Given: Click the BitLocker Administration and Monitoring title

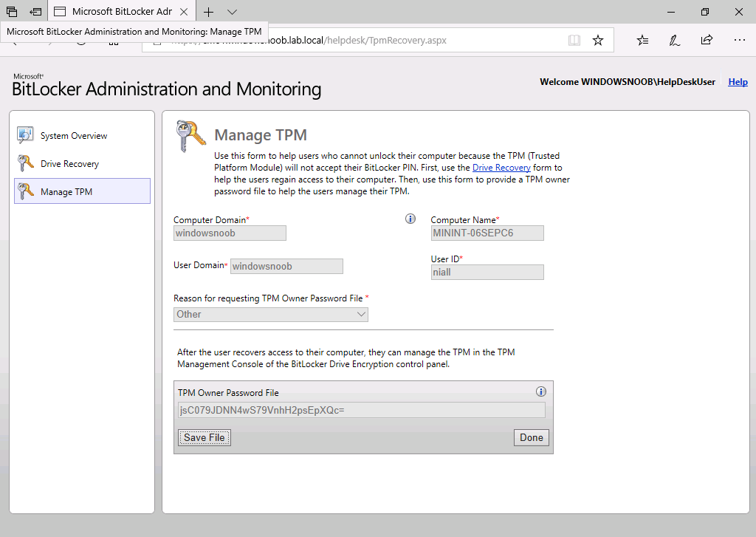Looking at the screenshot, I should click(x=166, y=89).
